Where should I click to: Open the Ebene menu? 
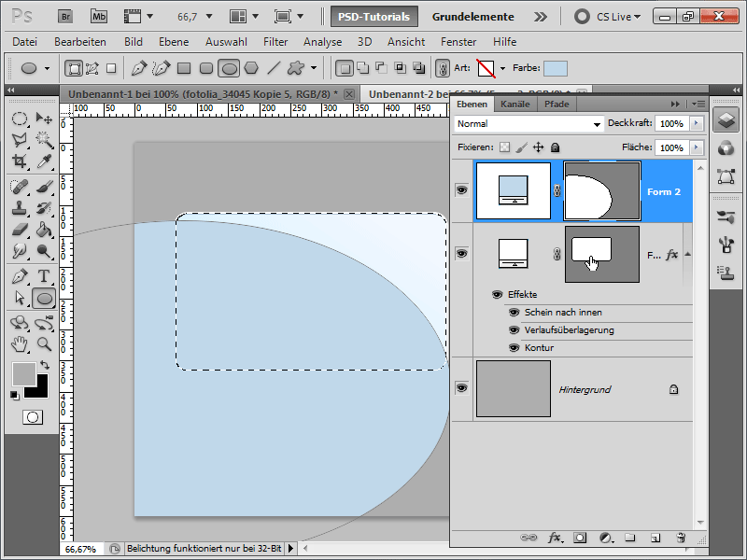(174, 42)
